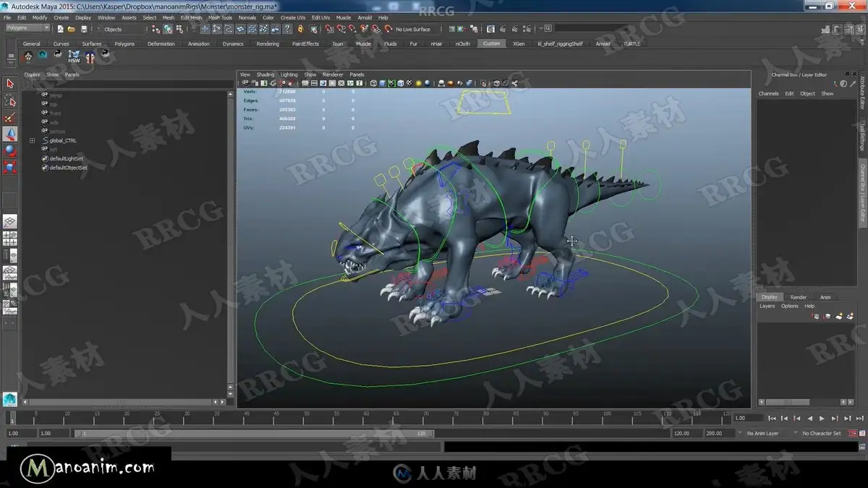This screenshot has width=868, height=488.
Task: Open the animation preferences icon
Action: pyautogui.click(x=862, y=433)
